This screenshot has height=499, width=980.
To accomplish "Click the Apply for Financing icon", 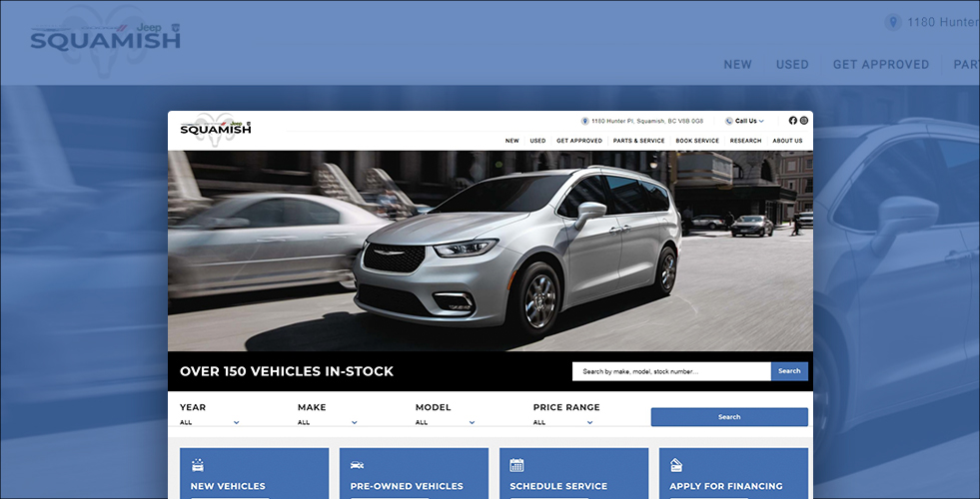I will pos(676,465).
